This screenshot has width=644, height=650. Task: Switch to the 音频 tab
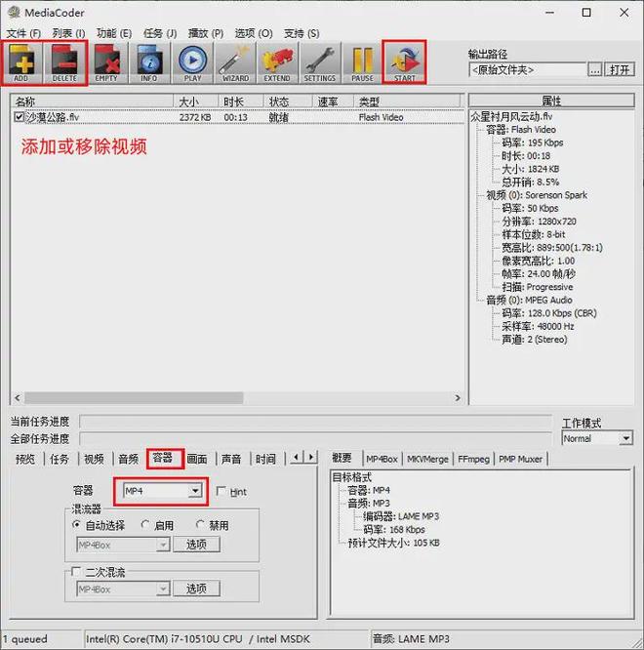[129, 459]
